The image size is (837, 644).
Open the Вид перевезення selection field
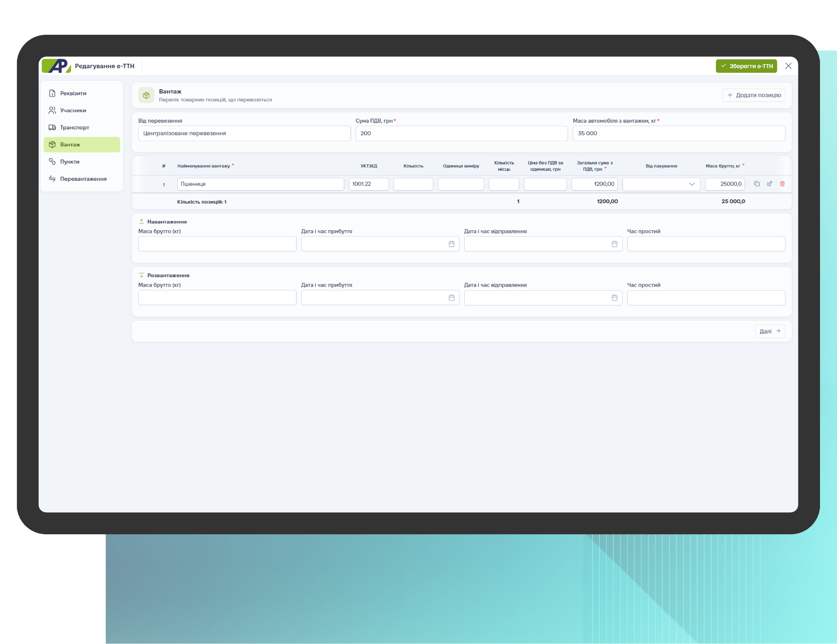[x=244, y=133]
